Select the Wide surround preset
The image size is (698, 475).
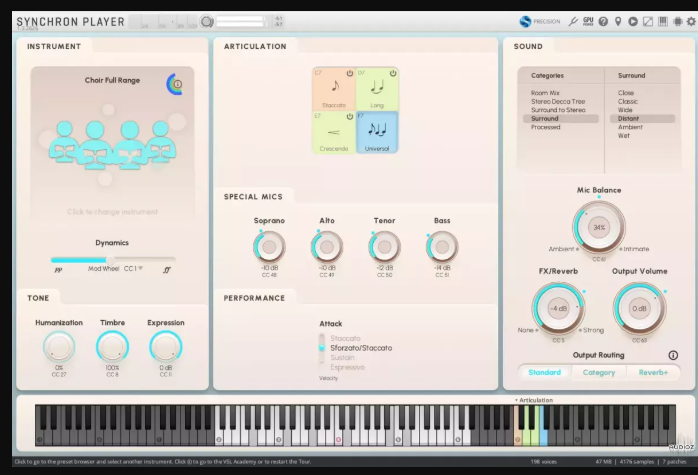pyautogui.click(x=625, y=110)
